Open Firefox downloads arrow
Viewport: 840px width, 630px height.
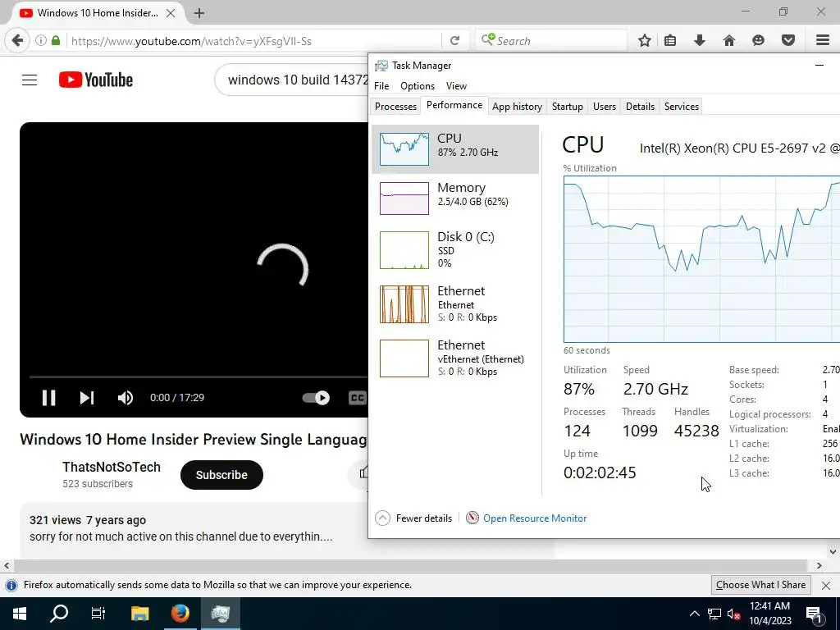coord(700,41)
